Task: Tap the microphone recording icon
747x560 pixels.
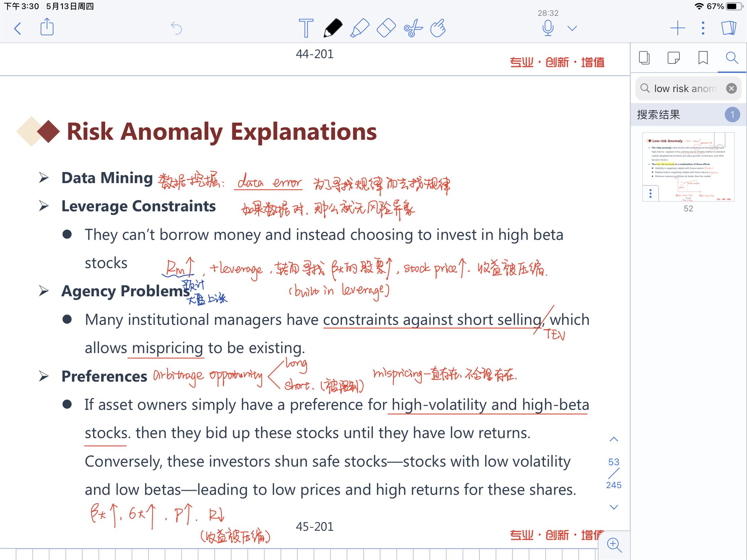Action: (548, 28)
